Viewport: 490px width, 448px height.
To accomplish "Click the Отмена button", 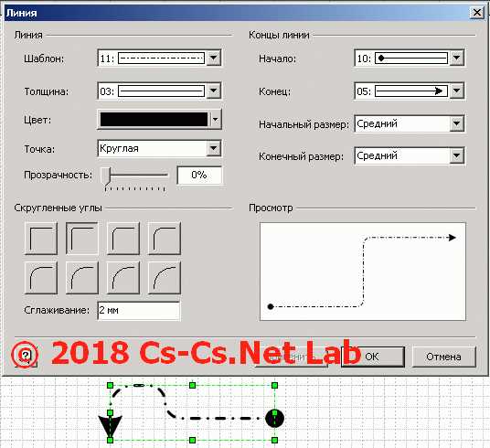I will (444, 357).
